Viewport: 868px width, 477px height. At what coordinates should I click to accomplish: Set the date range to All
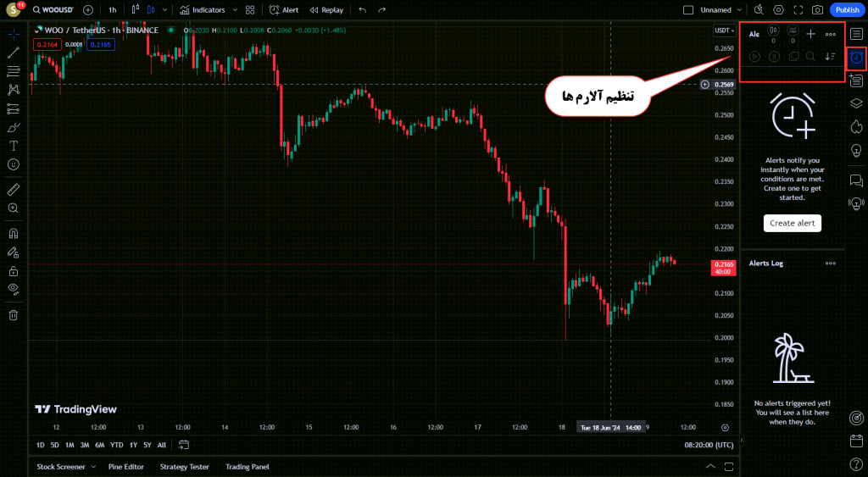(x=162, y=445)
